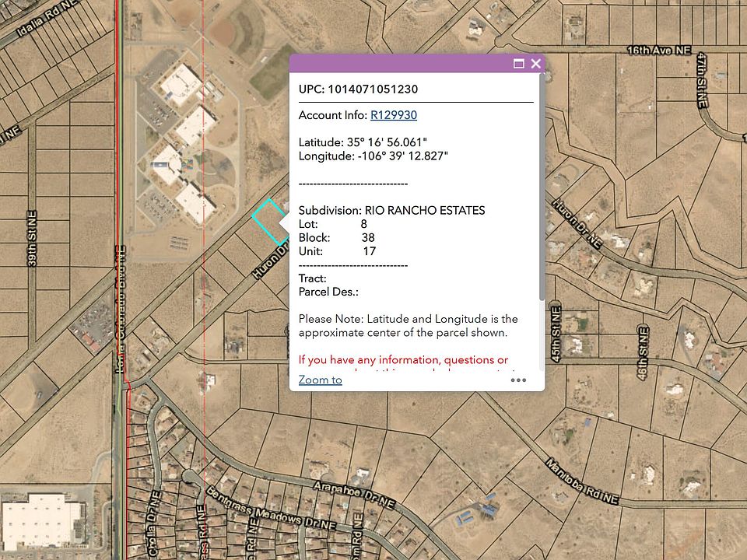The width and height of the screenshot is (747, 560).
Task: Click Subdivision: RIO RANCHO ESTATES text
Action: (x=391, y=211)
